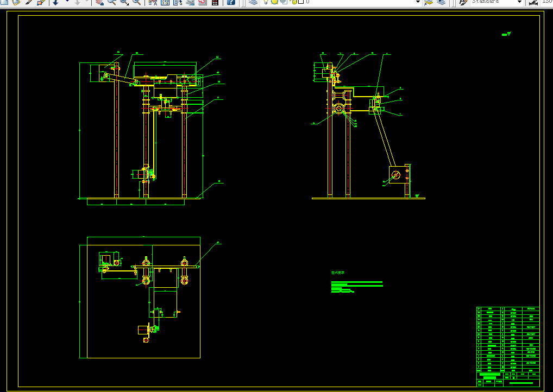Toggle layer 0 lock padlock icon
The height and width of the screenshot is (392, 553).
(294, 2)
